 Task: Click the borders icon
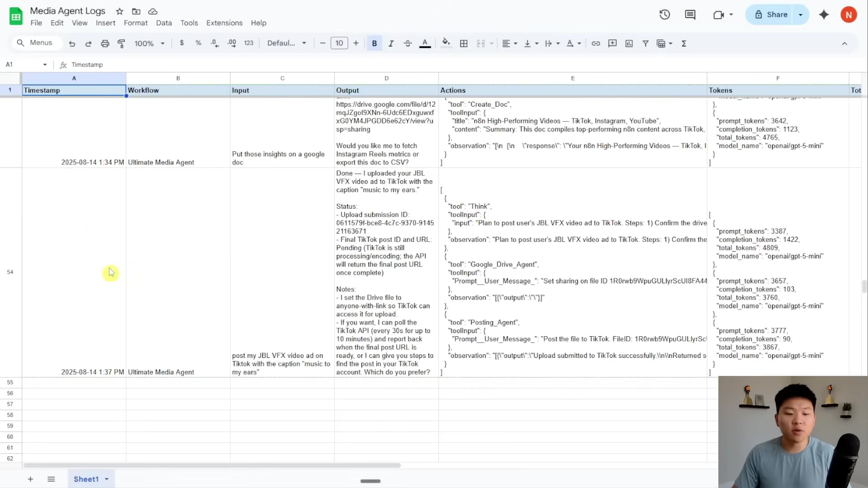coord(463,43)
